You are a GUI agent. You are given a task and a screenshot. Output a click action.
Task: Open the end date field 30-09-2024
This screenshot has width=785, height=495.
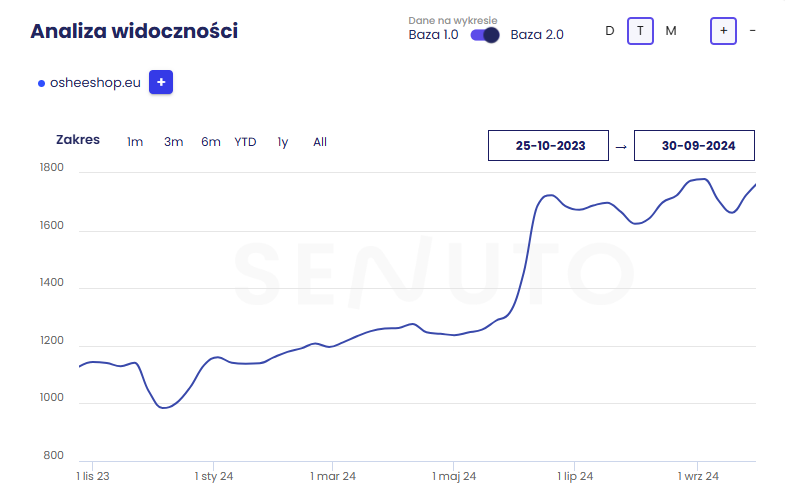click(698, 146)
